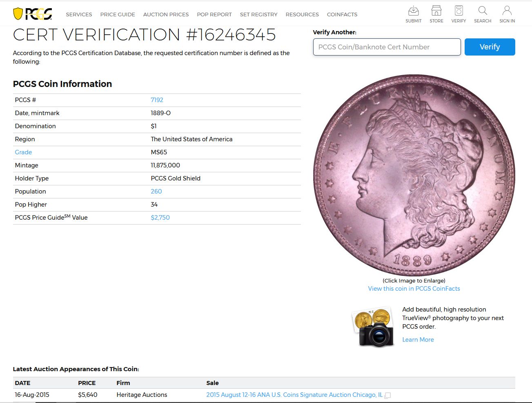The width and height of the screenshot is (532, 403).
Task: Open the Set Registry menu
Action: 258,14
